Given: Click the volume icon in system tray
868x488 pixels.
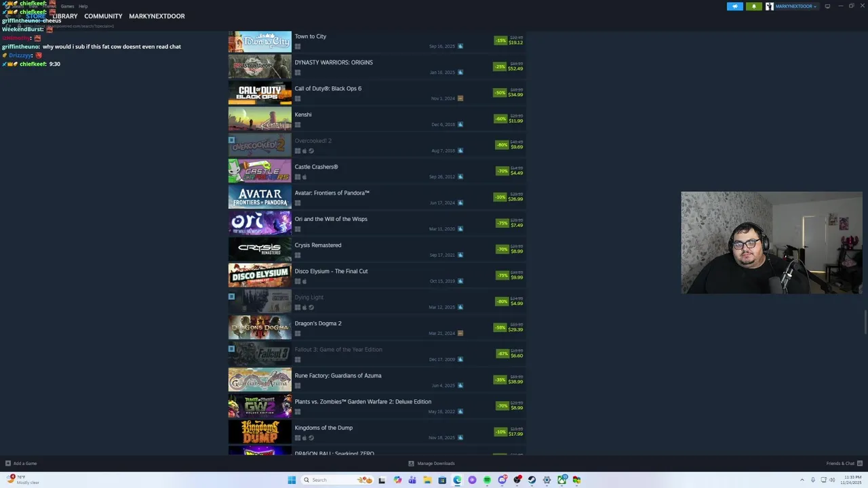Looking at the screenshot, I should (x=832, y=480).
